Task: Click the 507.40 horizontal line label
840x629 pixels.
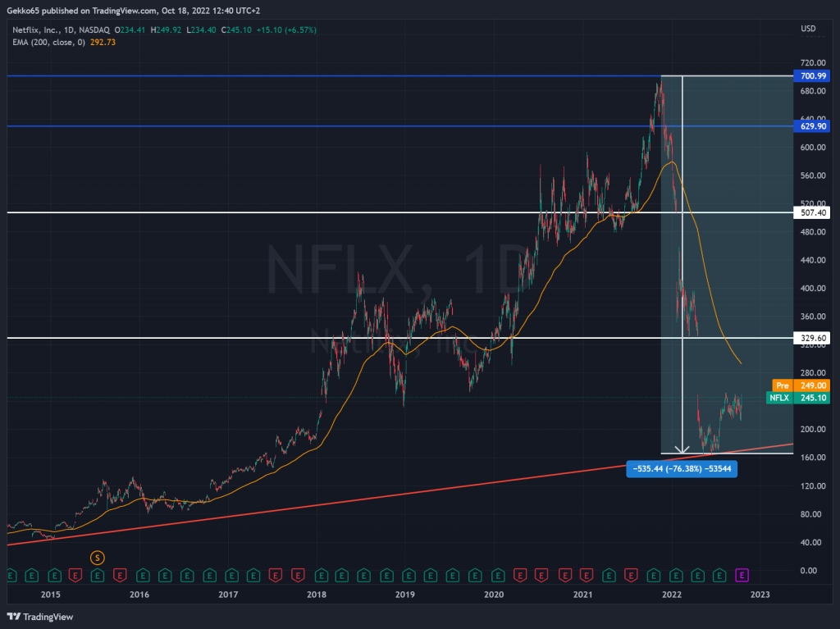Action: (812, 212)
